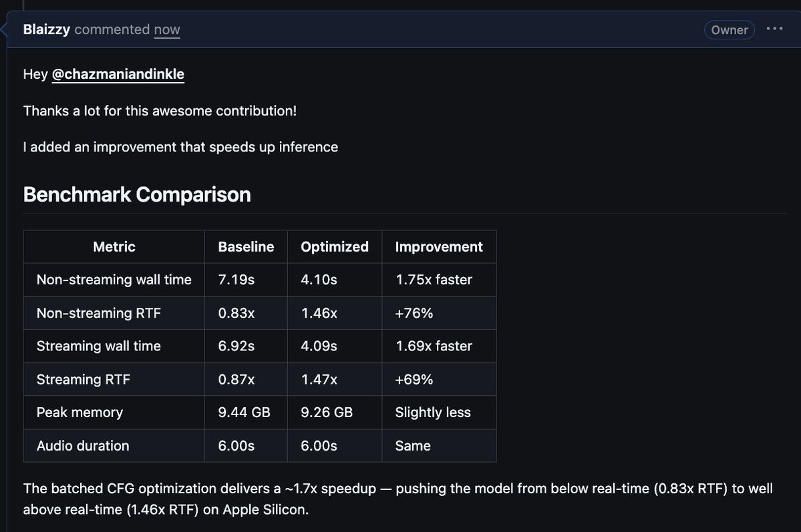Open the @chazmaniandinkle mention link

[x=118, y=74]
